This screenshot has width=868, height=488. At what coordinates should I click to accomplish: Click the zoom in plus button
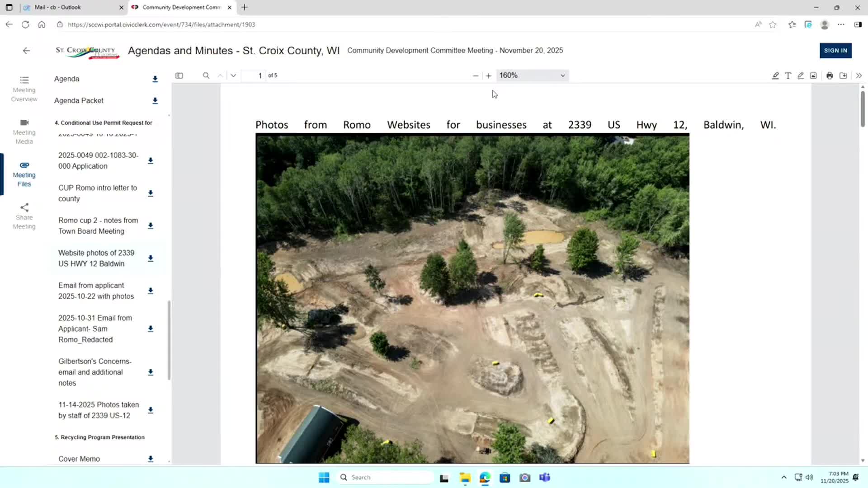pyautogui.click(x=489, y=75)
